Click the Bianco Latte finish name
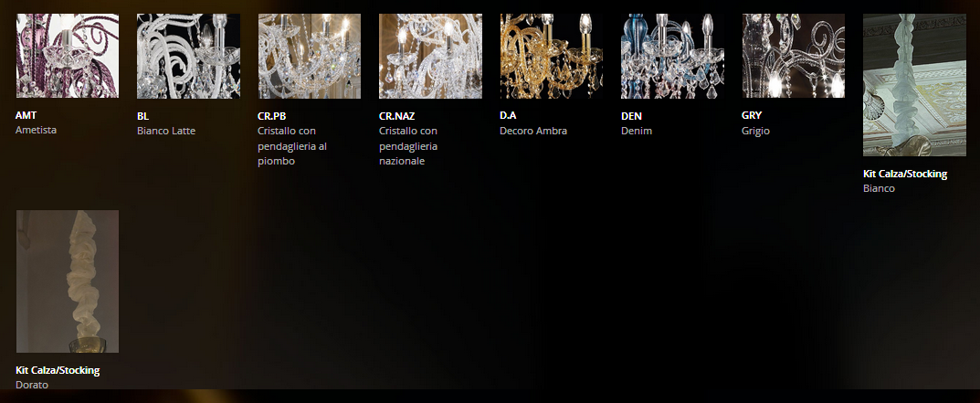Screen dimensions: 980x403 pyautogui.click(x=166, y=131)
